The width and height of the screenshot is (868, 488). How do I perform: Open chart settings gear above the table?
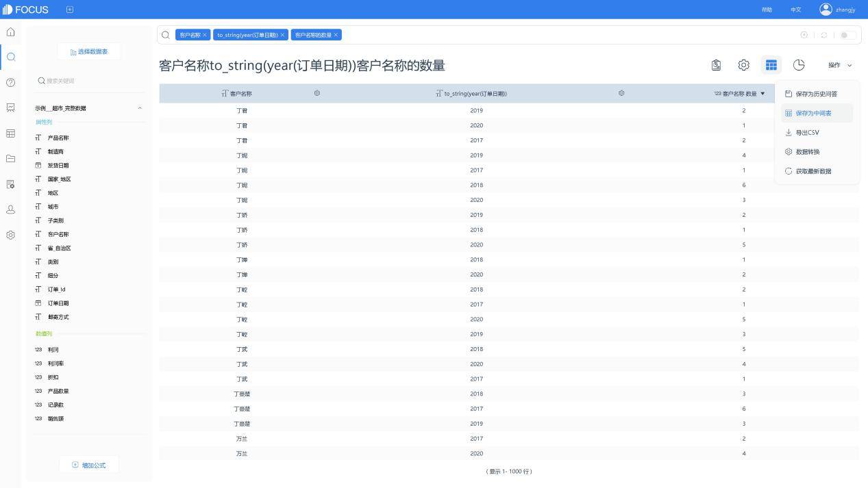[x=743, y=65]
